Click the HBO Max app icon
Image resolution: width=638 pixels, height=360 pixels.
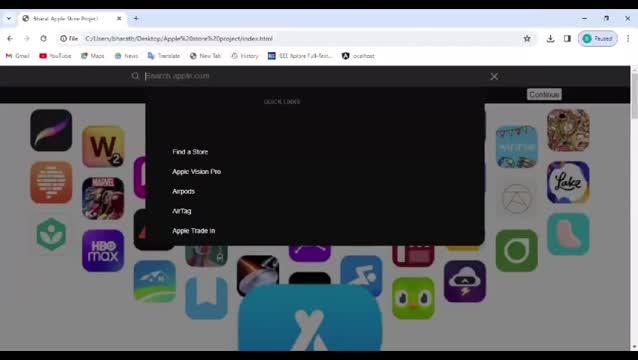tap(103, 251)
